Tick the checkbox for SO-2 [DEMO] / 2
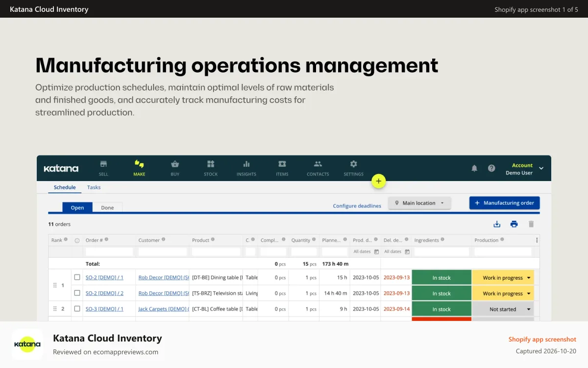 [x=77, y=293]
